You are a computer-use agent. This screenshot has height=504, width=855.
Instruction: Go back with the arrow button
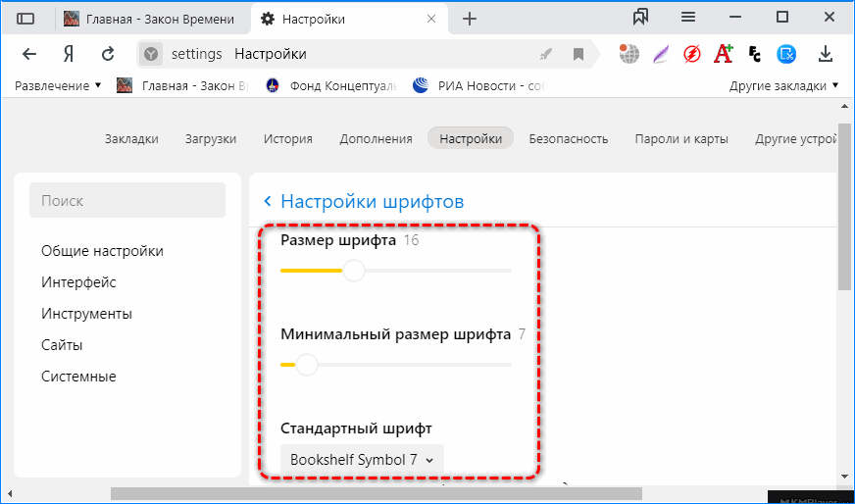[28, 54]
